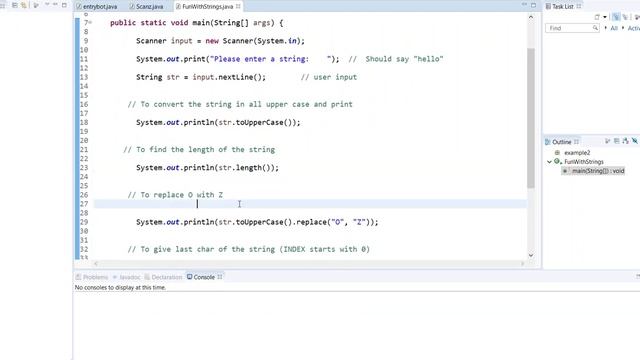Minimize the left panel

tap(55, 5)
